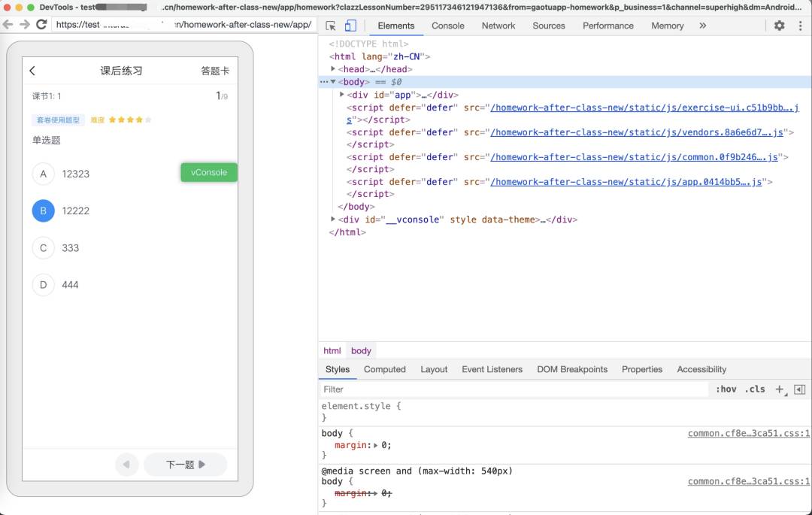Viewport: 812px width, 515px height.
Task: Open the vendors.8a6e6d7 js script link
Action: tap(637, 132)
